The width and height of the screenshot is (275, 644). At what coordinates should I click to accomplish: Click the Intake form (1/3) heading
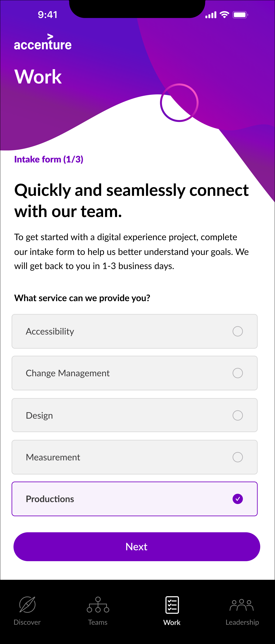[49, 159]
